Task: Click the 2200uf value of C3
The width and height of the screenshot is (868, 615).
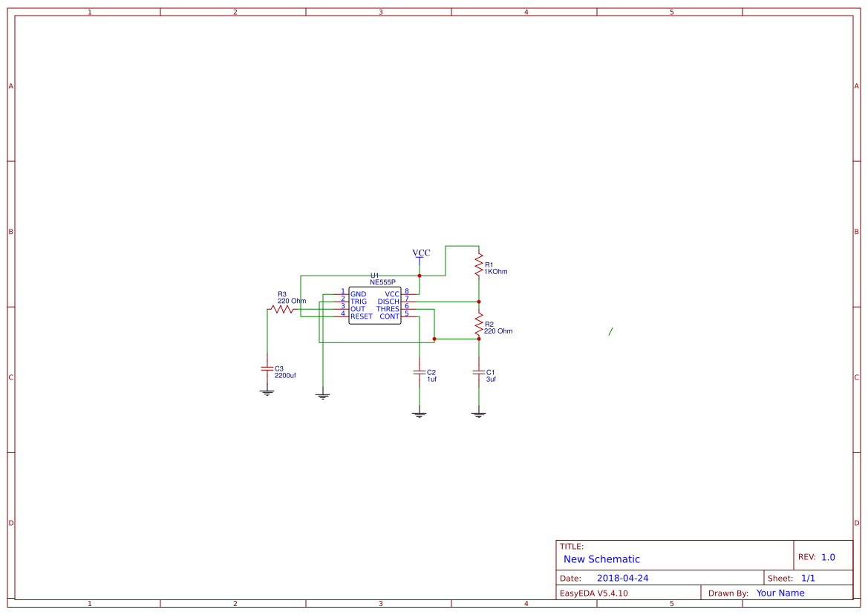Action: pyautogui.click(x=285, y=375)
